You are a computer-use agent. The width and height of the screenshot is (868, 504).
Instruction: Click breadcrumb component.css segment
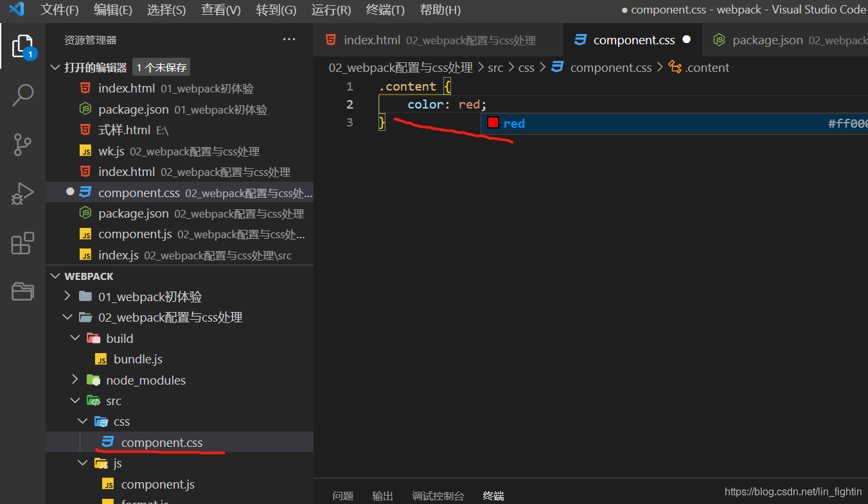point(602,68)
